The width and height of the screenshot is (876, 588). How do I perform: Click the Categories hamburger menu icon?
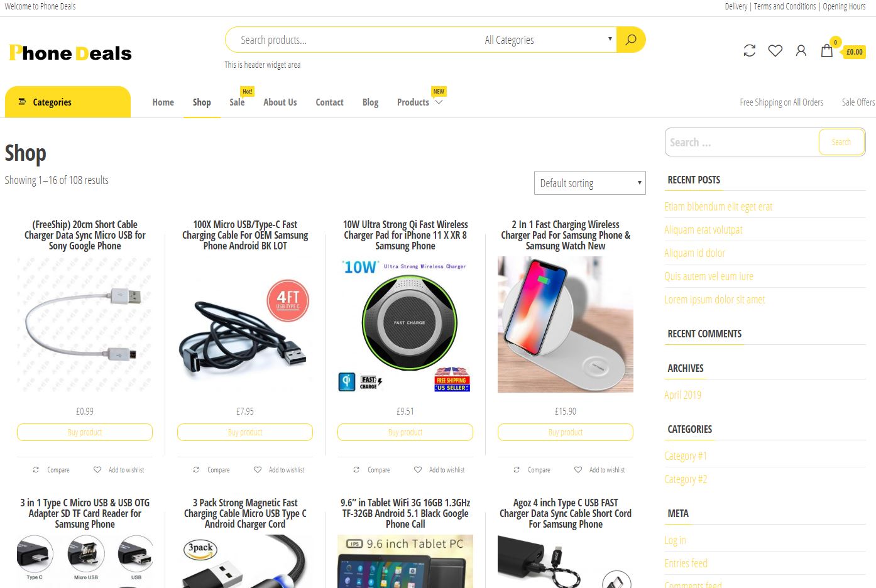click(22, 102)
